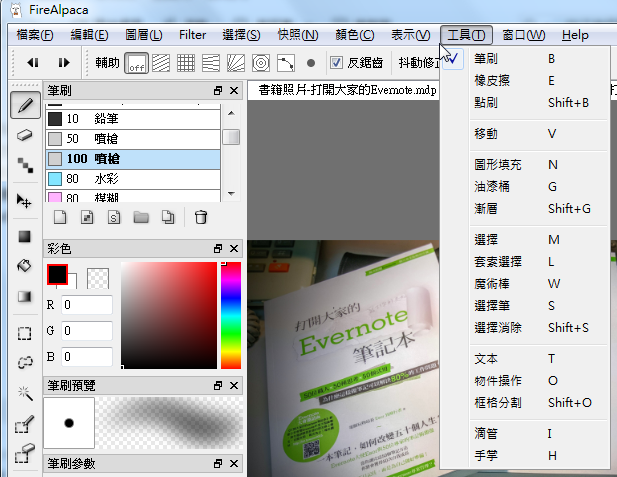The width and height of the screenshot is (617, 477).
Task: Select the dot brush tool icon
Action: [x=25, y=165]
